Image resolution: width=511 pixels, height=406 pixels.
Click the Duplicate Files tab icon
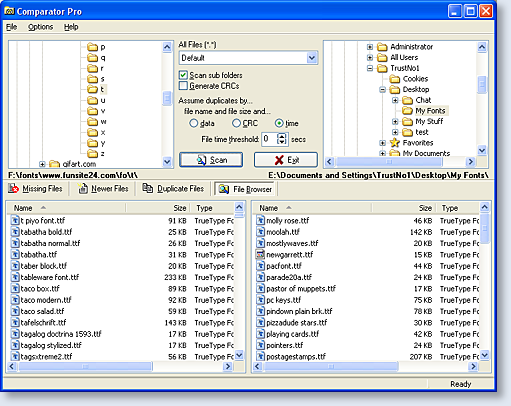click(x=148, y=188)
